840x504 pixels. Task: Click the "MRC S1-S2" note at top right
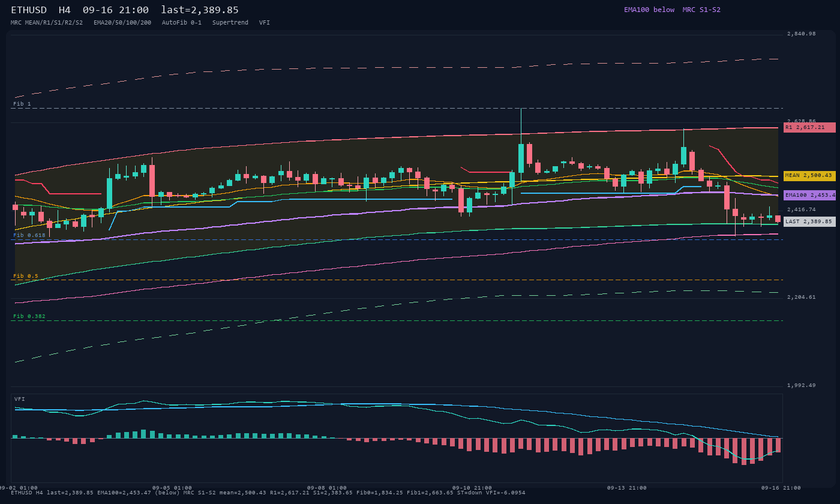coord(701,10)
